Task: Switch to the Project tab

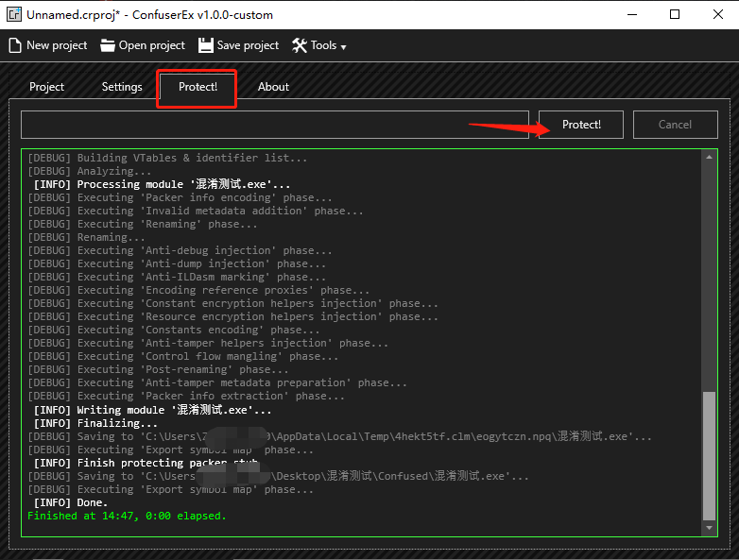Action: point(46,87)
